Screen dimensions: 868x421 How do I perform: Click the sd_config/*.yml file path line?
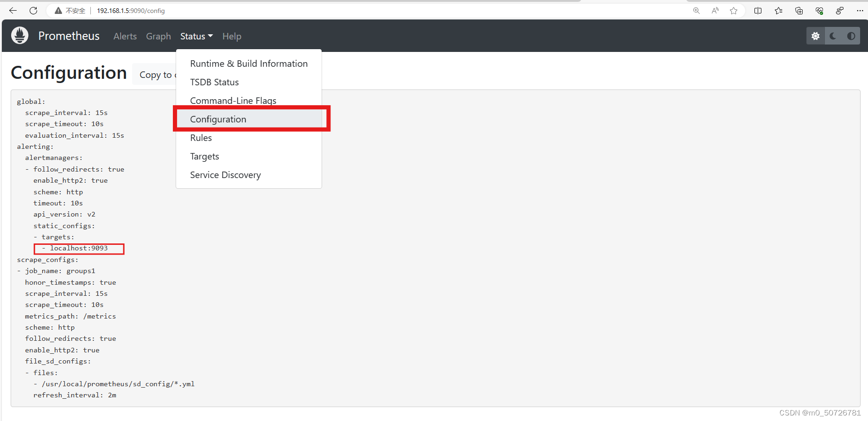pos(114,384)
